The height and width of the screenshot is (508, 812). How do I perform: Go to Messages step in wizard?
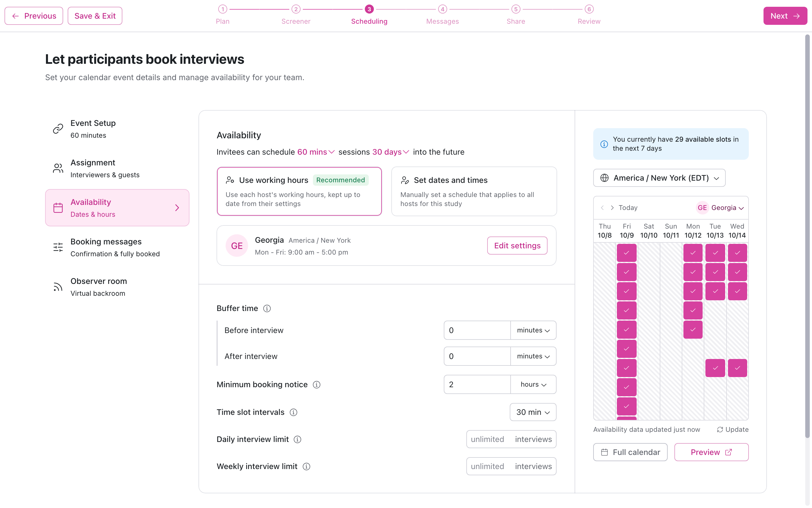point(442,15)
